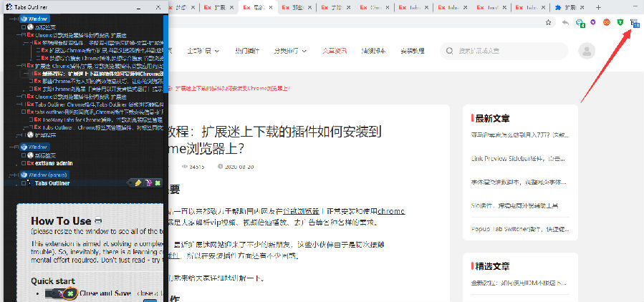Collapse the Window (popup) tree node

(11, 174)
